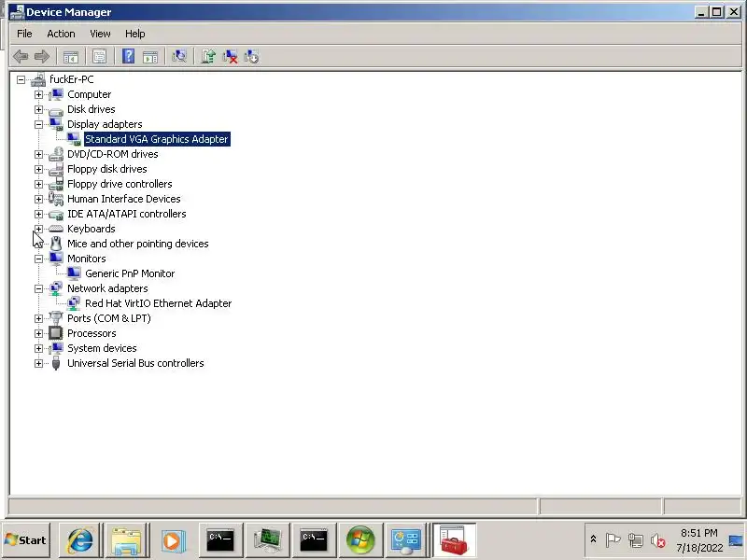Image resolution: width=747 pixels, height=560 pixels.
Task: Open the network tray icon
Action: pos(636,540)
